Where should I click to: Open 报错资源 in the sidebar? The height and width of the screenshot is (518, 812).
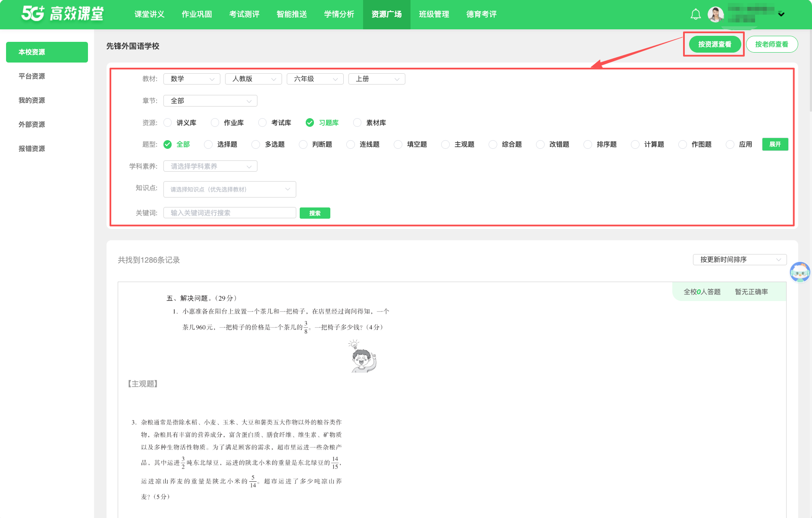47,149
